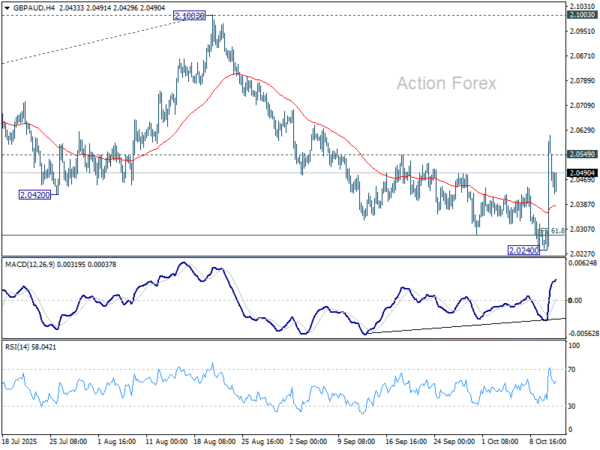Click the 2.05490 price axis marker
The height and width of the screenshot is (450, 600).
tap(582, 154)
